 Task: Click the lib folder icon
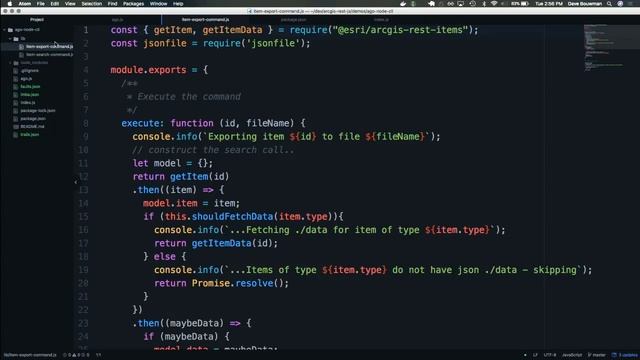[16, 39]
